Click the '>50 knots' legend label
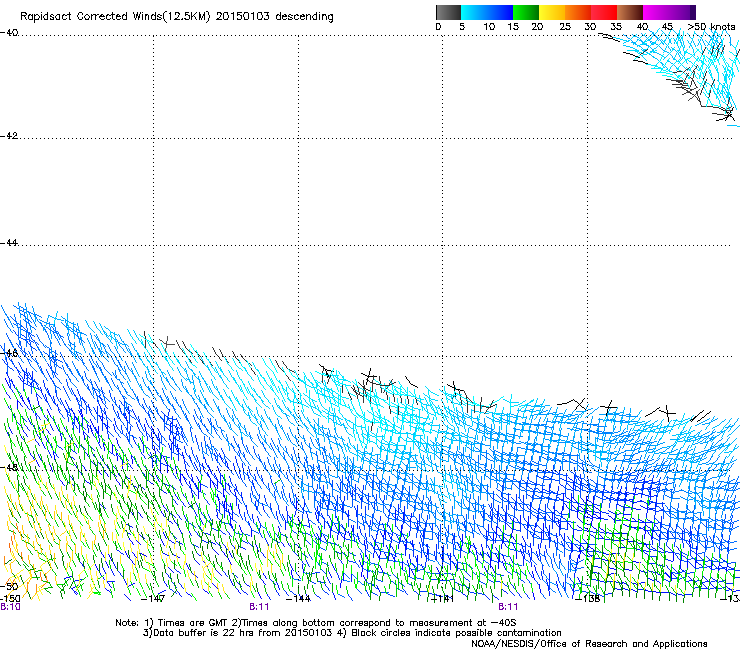Viewport: 740px width, 650px height. 711,27
